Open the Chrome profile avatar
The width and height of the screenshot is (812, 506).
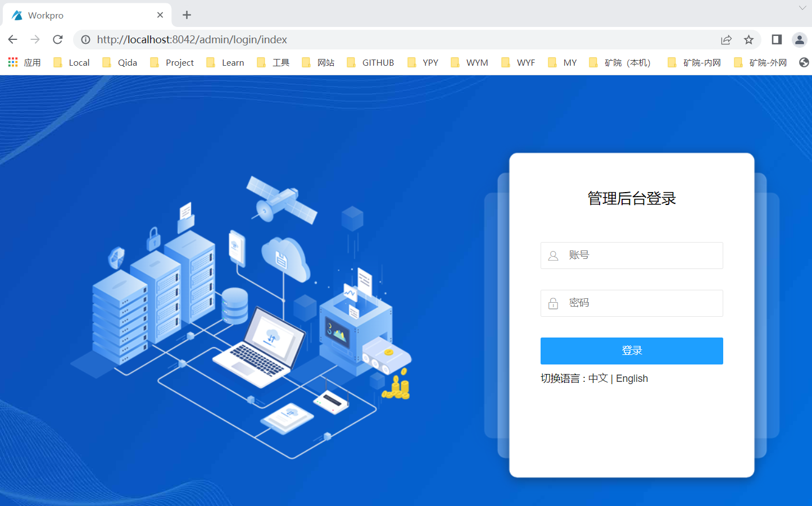point(799,39)
